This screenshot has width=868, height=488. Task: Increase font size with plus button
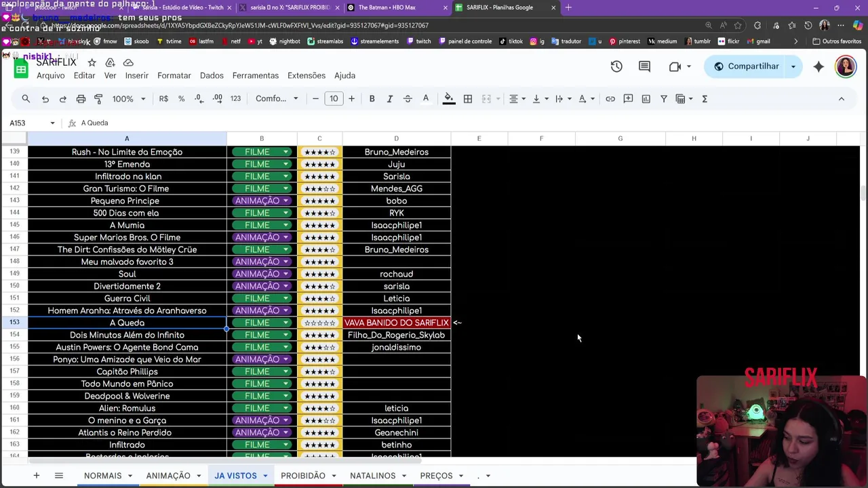[351, 99]
